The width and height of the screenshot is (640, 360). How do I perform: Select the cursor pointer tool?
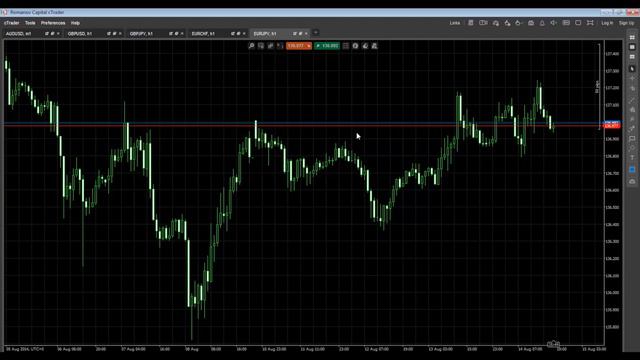click(632, 69)
